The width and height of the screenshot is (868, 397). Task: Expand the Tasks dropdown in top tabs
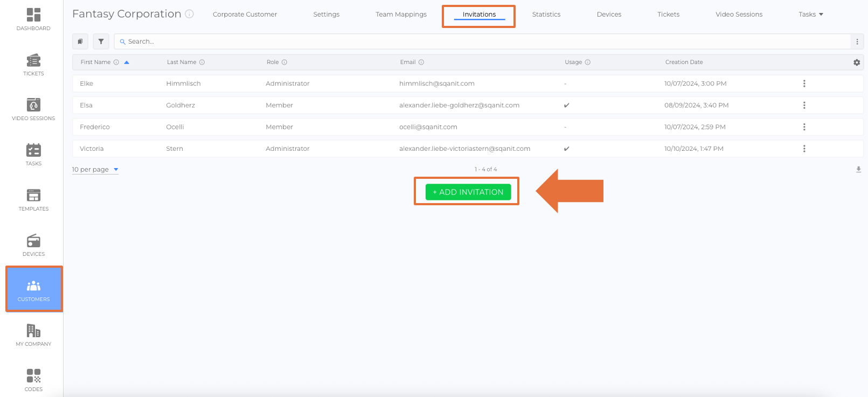(x=810, y=15)
